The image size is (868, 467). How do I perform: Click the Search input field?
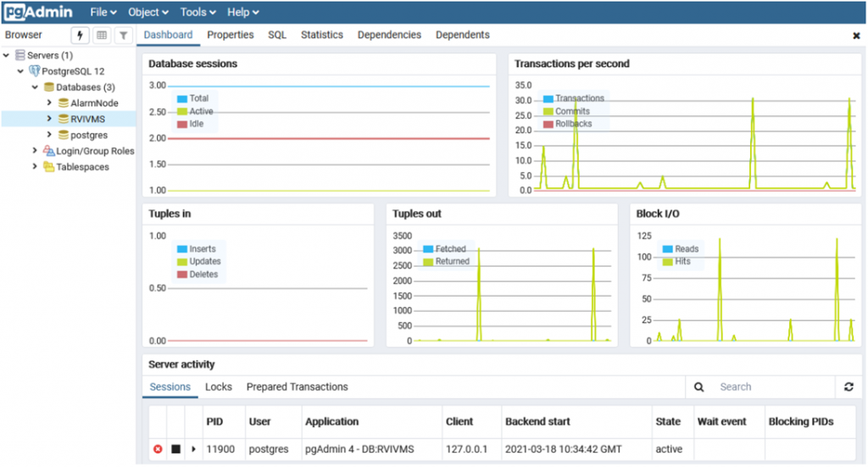(771, 386)
